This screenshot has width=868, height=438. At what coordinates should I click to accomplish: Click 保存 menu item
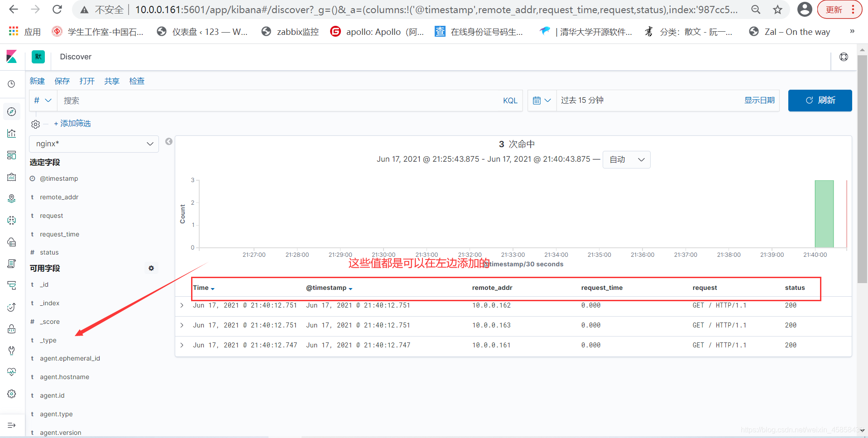62,81
